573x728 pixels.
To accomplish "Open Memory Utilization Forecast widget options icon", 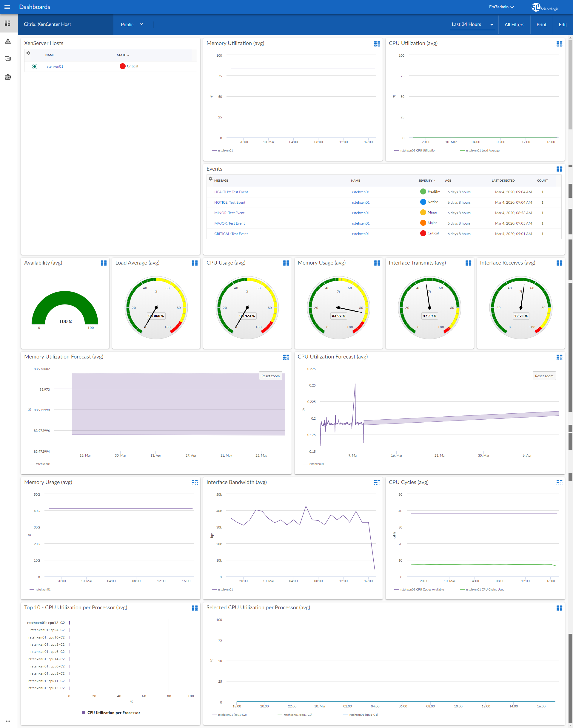I will [x=286, y=357].
